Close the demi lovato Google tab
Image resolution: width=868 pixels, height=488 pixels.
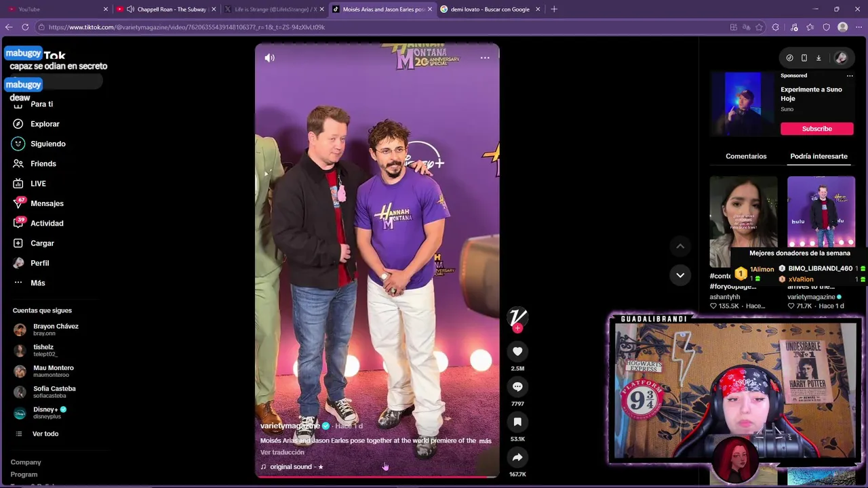pos(538,9)
